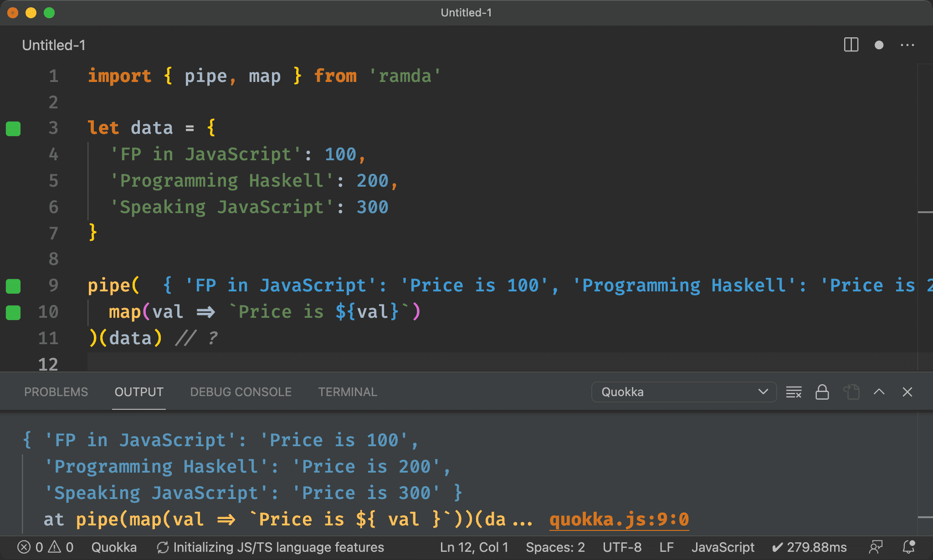This screenshot has width=933, height=560.
Task: Click 'Price is 300' in the output
Action: point(366,493)
